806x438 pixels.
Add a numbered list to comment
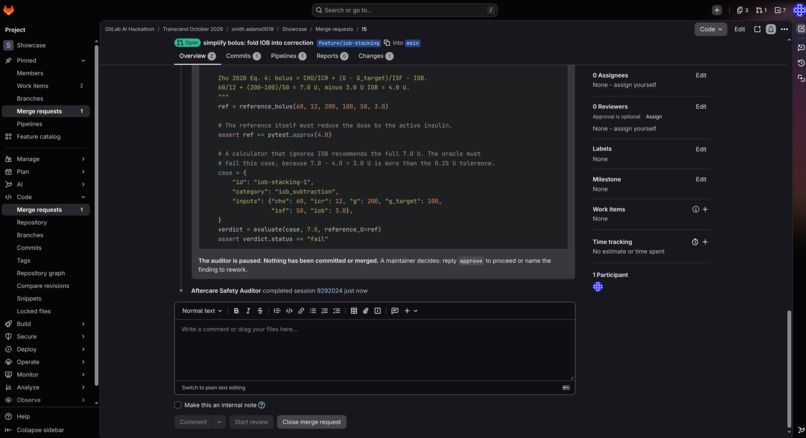coord(324,311)
